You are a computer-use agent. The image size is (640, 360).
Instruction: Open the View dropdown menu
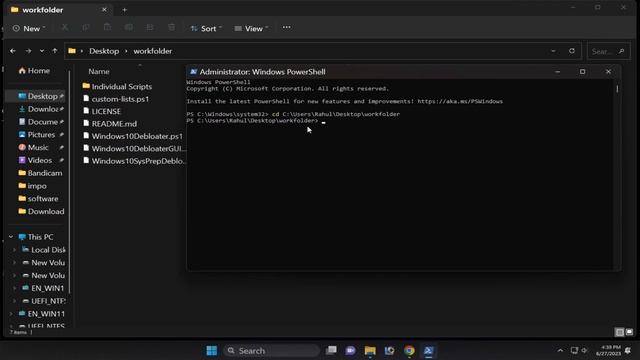(x=251, y=29)
